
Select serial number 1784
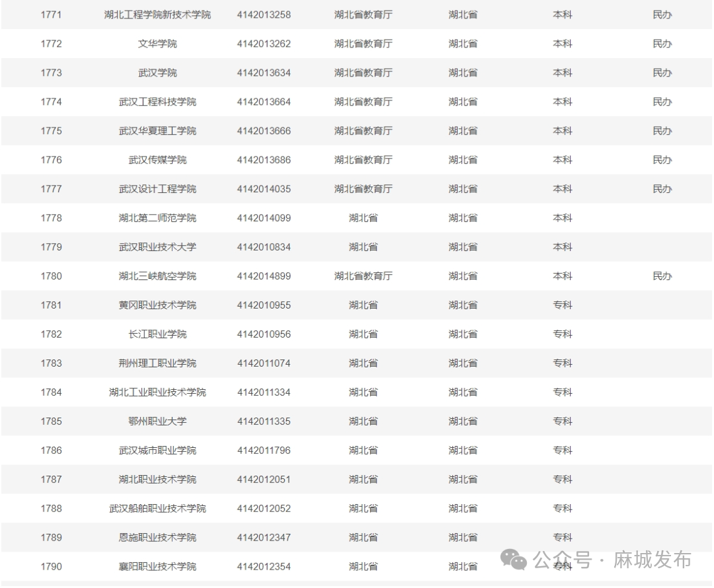click(x=51, y=392)
